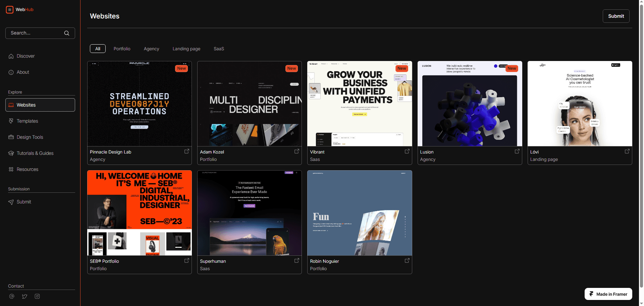Image resolution: width=644 pixels, height=306 pixels.
Task: Click the Made in Framer badge
Action: click(x=608, y=294)
